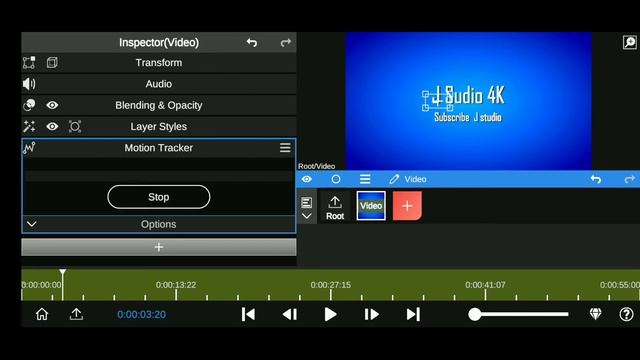Screen dimensions: 640x360
Task: Toggle Layer Styles eye visibility
Action: click(x=52, y=127)
